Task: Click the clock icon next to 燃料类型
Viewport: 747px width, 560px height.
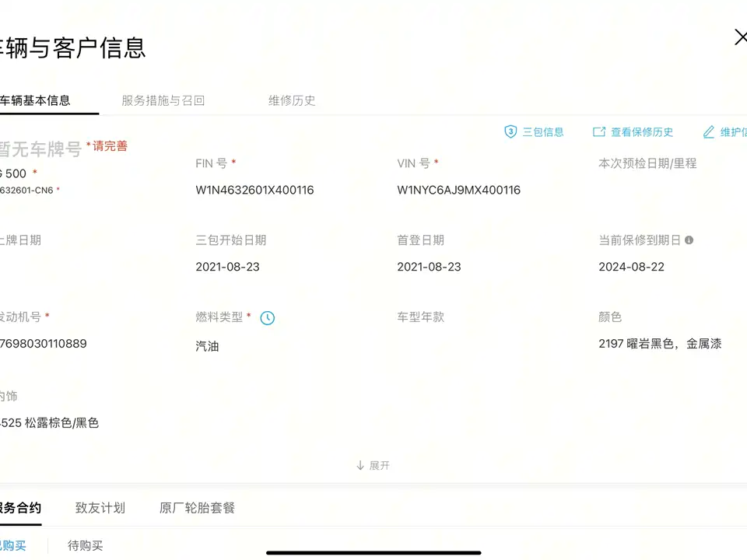Action: pyautogui.click(x=267, y=317)
